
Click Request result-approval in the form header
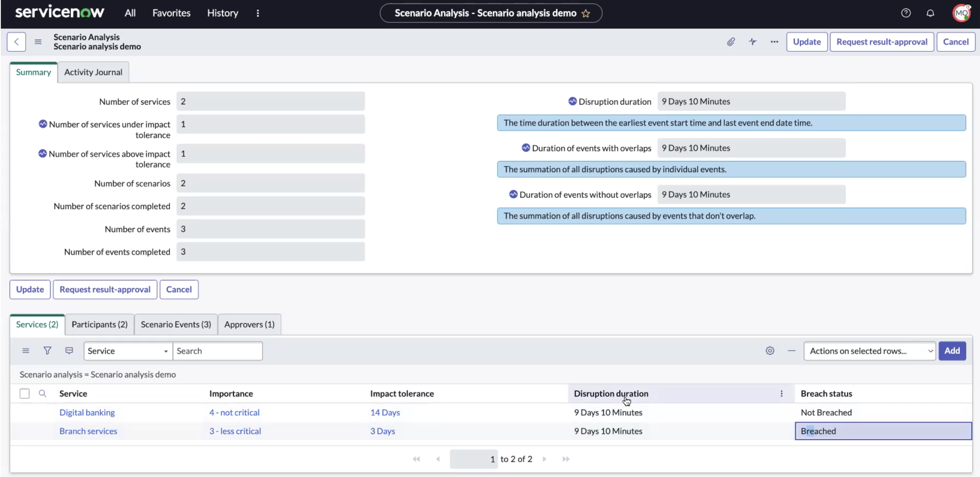[882, 42]
